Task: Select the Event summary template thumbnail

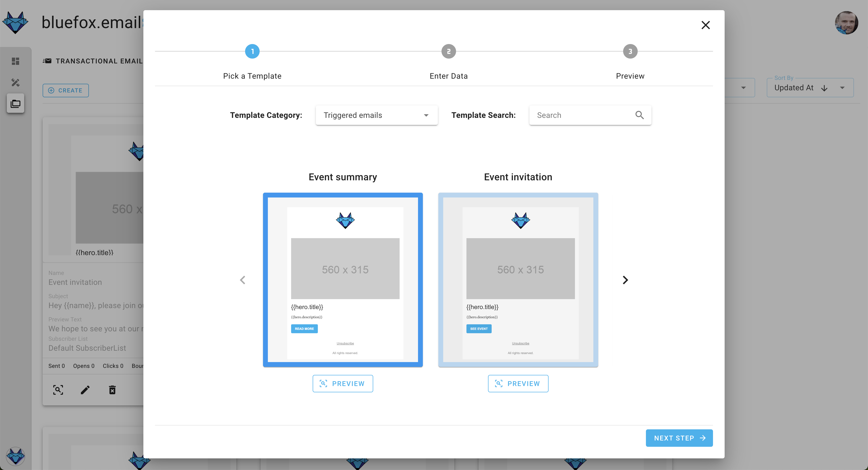Action: coord(343,280)
